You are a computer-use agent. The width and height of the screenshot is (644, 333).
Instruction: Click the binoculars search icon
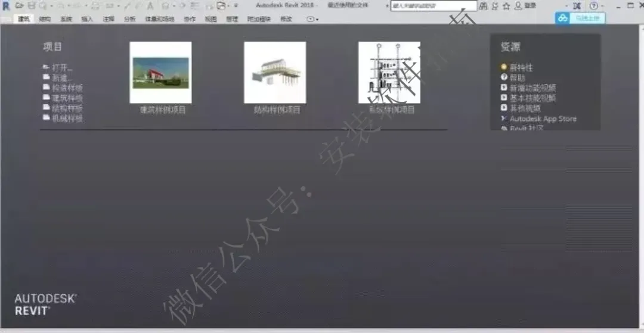(483, 6)
